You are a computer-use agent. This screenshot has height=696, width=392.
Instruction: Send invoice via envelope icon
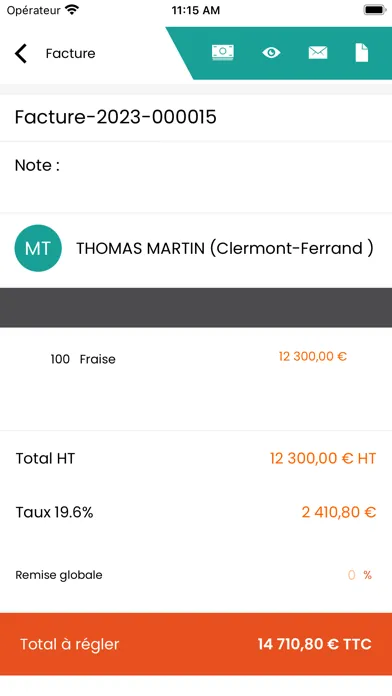tap(318, 53)
